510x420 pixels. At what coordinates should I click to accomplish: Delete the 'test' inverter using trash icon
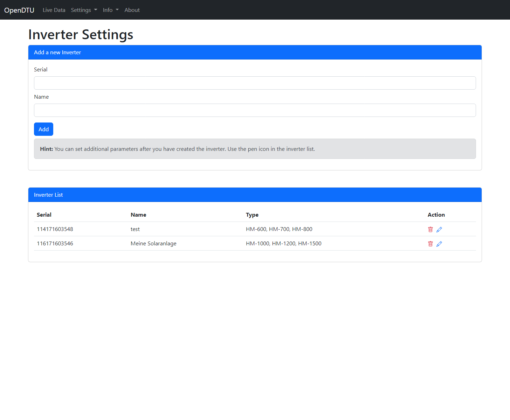430,230
